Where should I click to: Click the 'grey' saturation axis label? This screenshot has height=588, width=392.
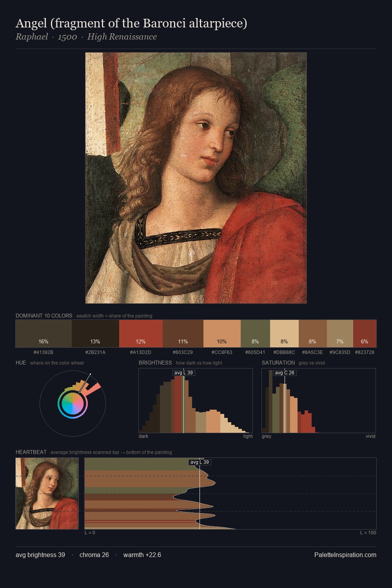pyautogui.click(x=267, y=436)
